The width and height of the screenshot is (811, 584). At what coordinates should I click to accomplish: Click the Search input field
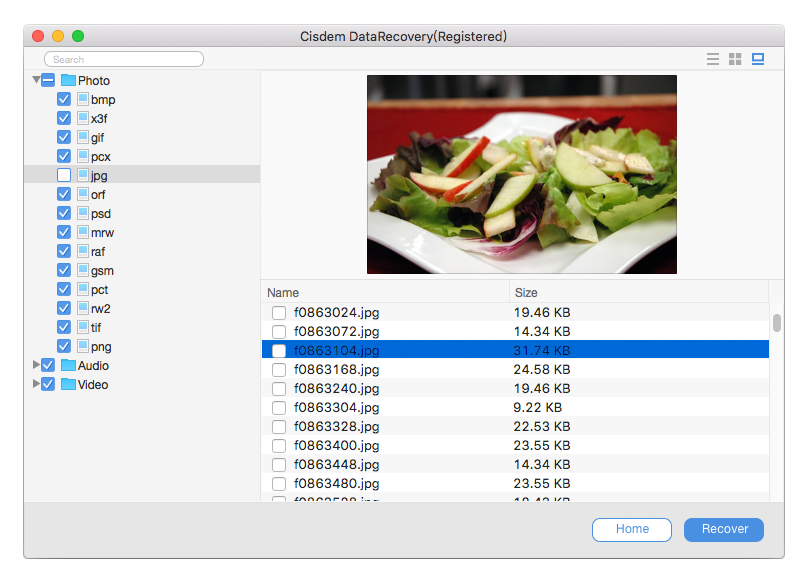click(x=124, y=59)
